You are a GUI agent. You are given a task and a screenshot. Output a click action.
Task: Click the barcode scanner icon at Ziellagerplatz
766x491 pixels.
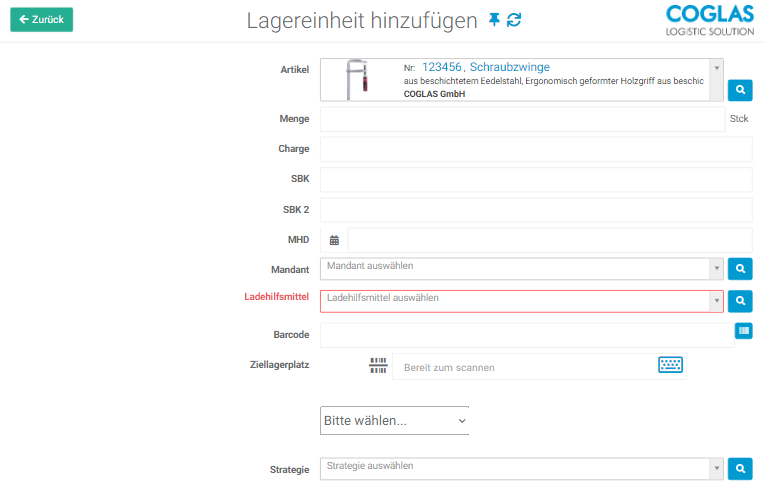point(378,366)
